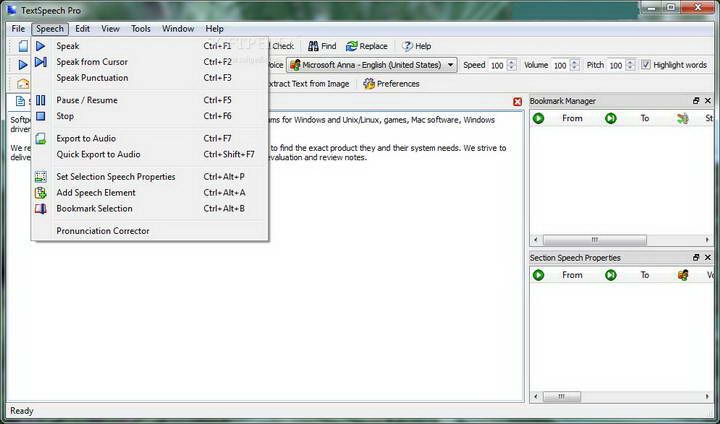
Task: Click To column in Section Speech Properties
Action: coord(645,275)
